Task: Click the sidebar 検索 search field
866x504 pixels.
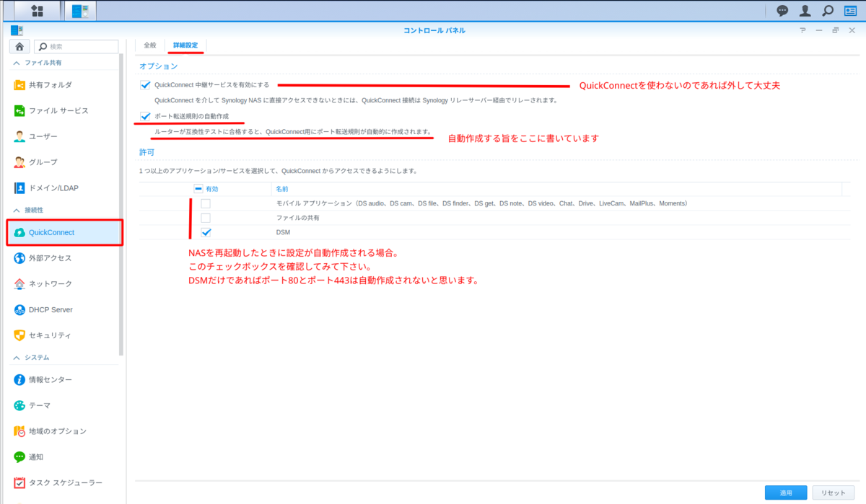Action: [x=76, y=46]
